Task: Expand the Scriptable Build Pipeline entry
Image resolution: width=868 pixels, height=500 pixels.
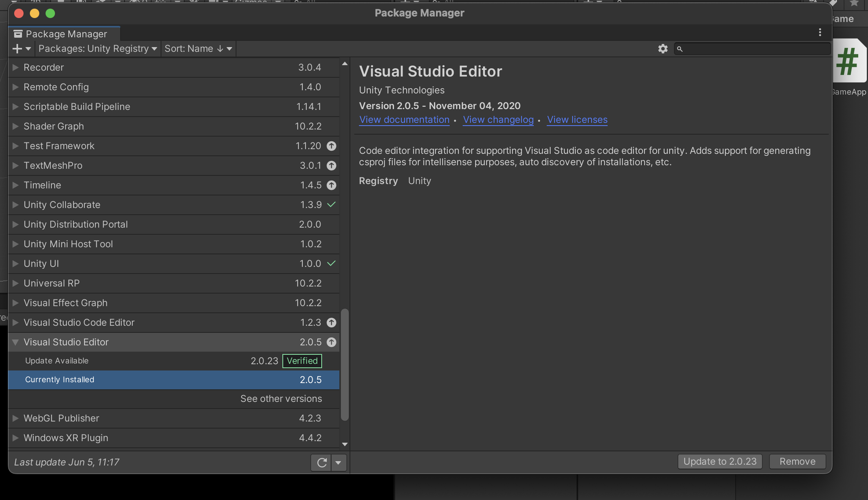Action: 16,107
